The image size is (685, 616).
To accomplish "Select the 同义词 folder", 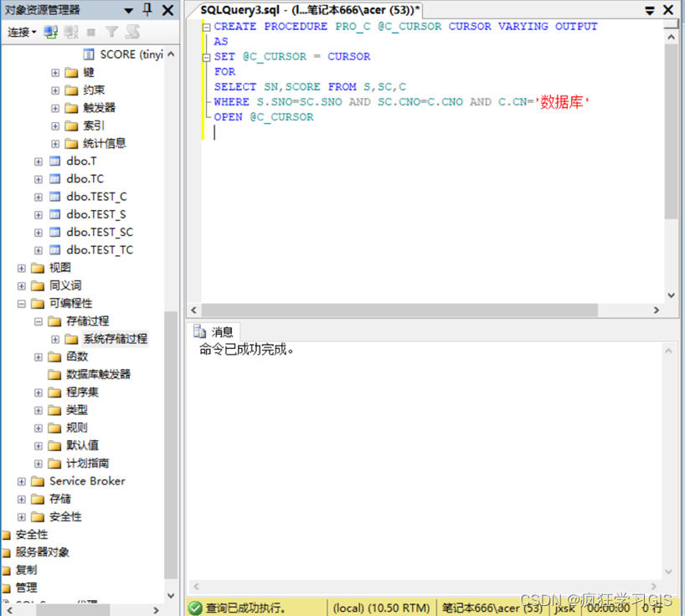I will [x=65, y=285].
